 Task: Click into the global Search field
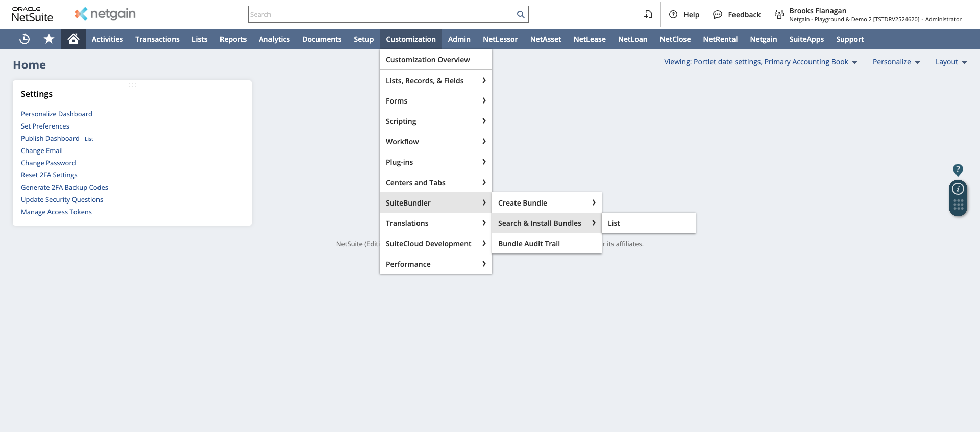(x=382, y=14)
